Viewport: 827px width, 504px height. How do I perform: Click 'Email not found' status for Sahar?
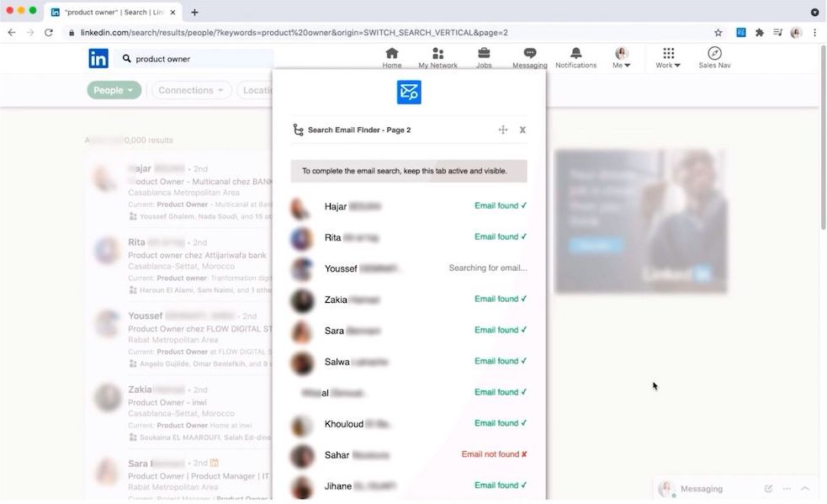tap(494, 454)
